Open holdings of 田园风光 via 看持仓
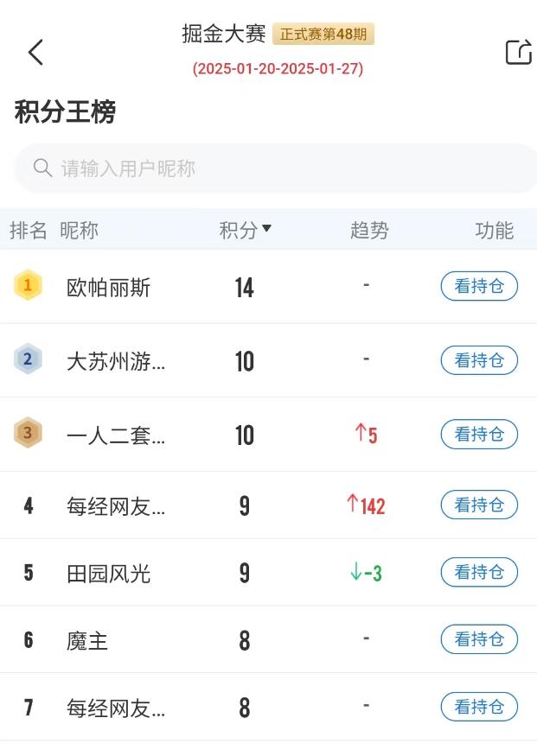 click(x=479, y=572)
